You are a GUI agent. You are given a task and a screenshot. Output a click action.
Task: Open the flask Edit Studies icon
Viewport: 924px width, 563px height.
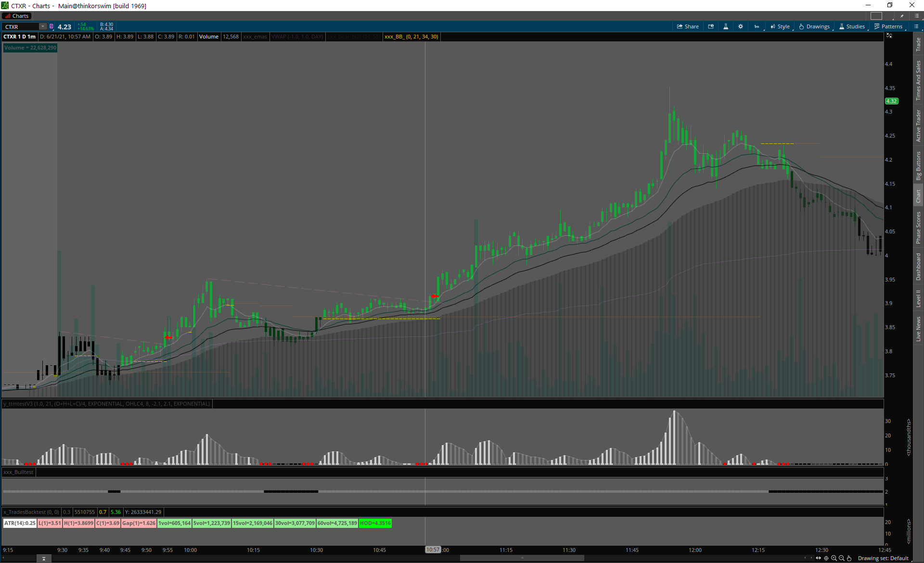726,26
